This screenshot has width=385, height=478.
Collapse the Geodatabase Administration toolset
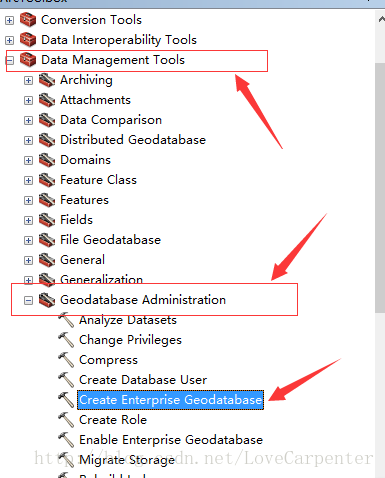[x=28, y=300]
